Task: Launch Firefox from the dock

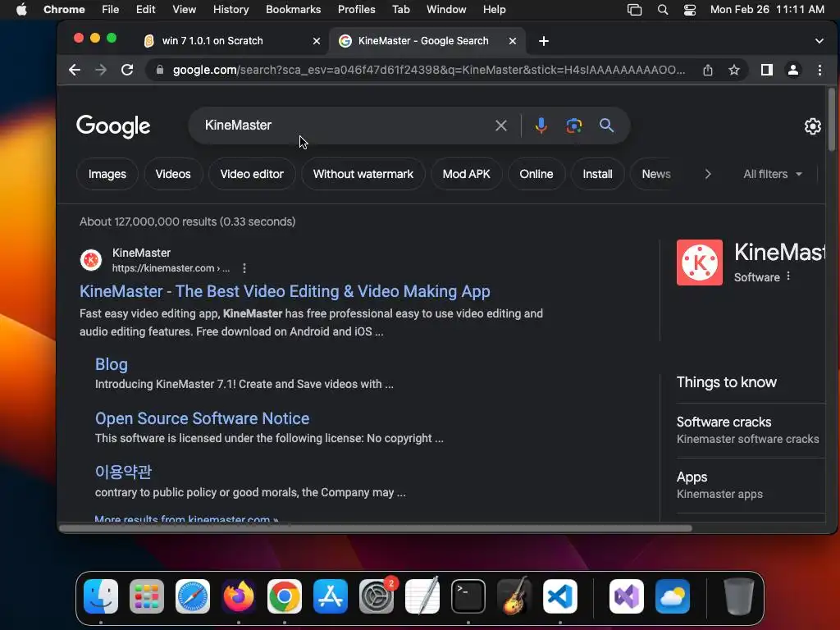Action: tap(239, 596)
